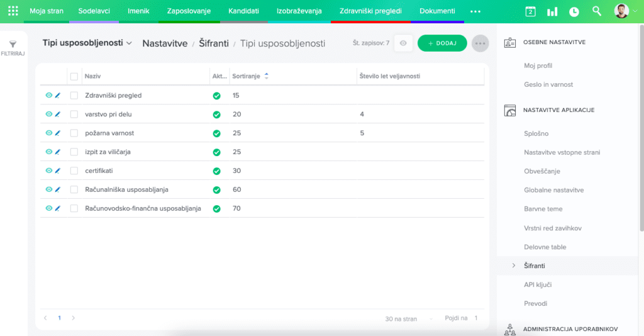View the certifikati row with eye icon

48,171
